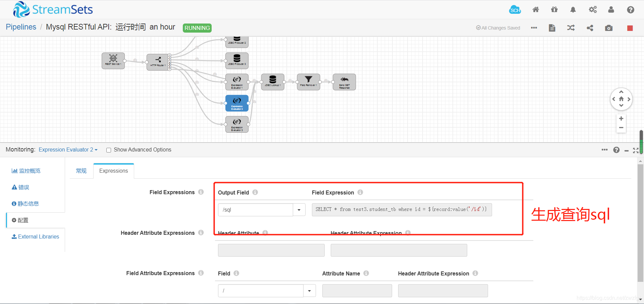Click Field Expressions info icon
Viewport: 644px width, 304px height.
(201, 192)
